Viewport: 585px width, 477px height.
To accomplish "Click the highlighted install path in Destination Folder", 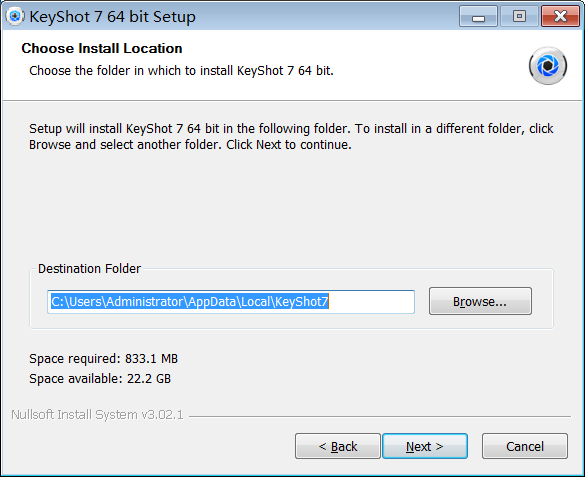I will click(190, 301).
